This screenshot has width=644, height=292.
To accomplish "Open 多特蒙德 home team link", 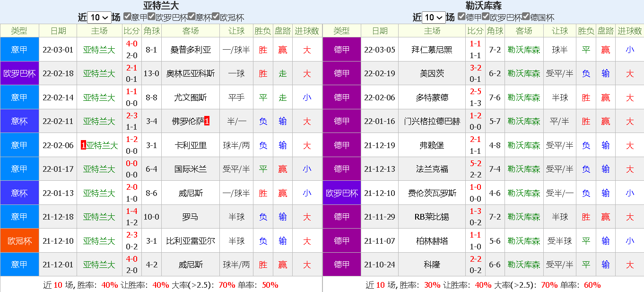I will [432, 97].
